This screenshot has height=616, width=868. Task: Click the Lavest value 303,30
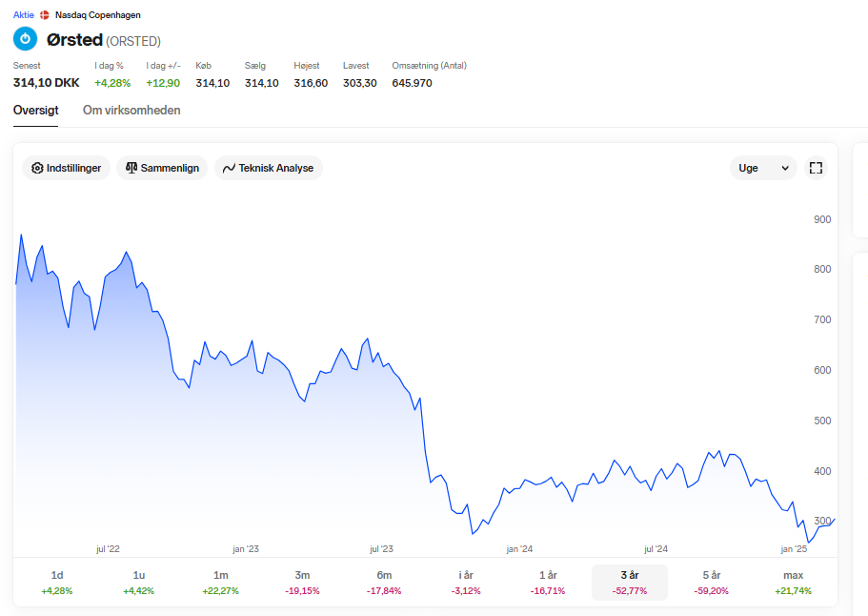(360, 83)
